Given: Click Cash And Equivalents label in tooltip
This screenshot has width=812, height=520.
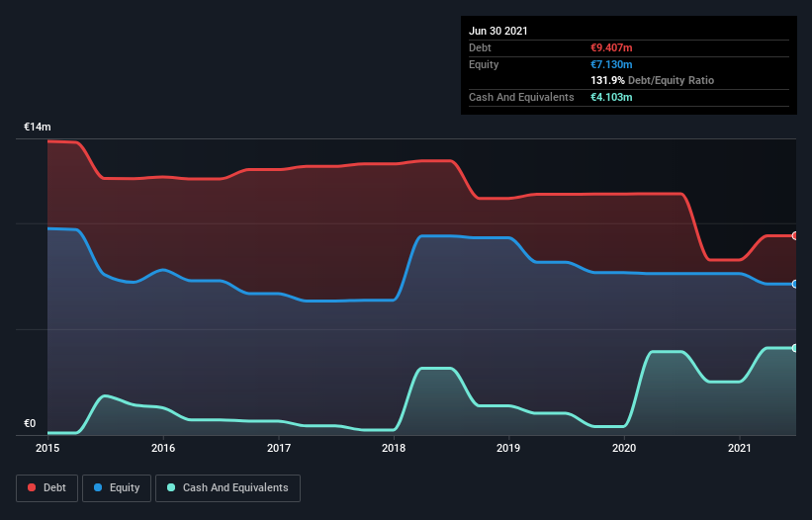Looking at the screenshot, I should pos(521,97).
